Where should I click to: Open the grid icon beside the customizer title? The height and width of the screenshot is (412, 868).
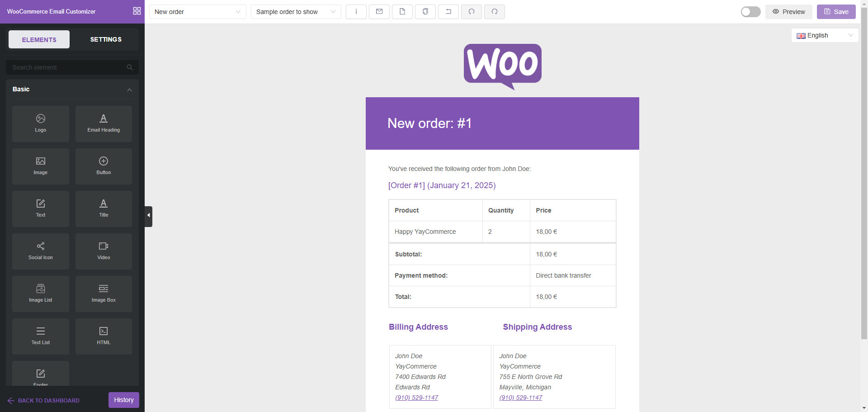pyautogui.click(x=137, y=11)
